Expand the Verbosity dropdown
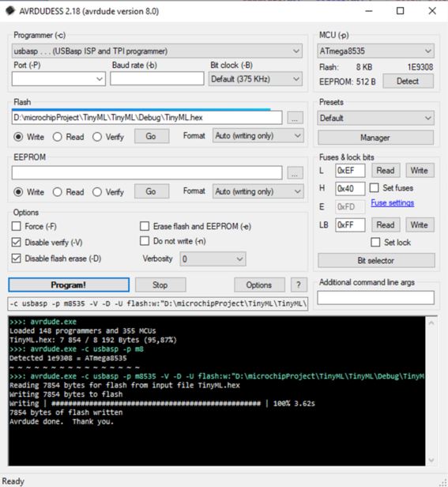 pos(213,259)
